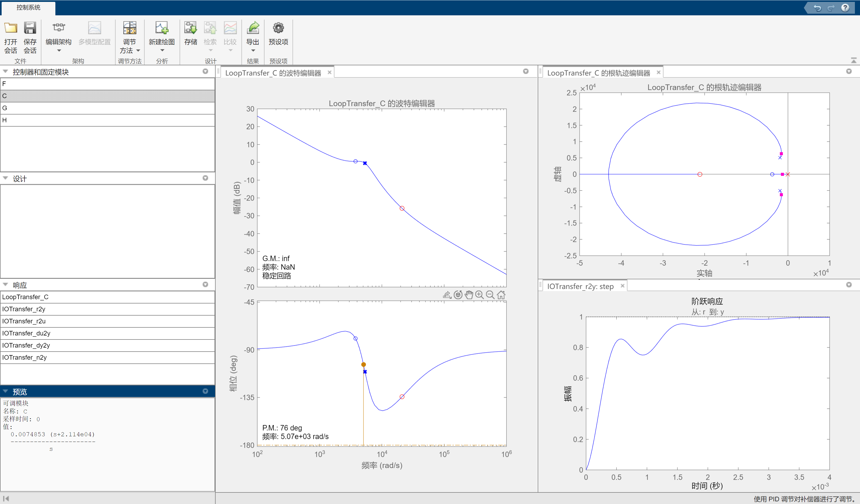The height and width of the screenshot is (504, 860).
Task: Select IOTransfer_r2u in responses list
Action: 24,321
